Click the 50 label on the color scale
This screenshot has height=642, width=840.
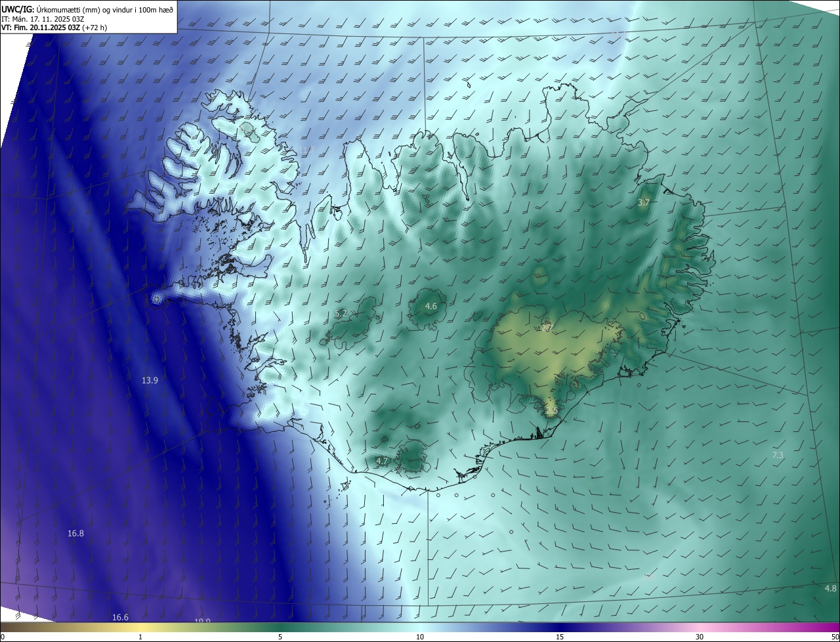pyautogui.click(x=835, y=637)
